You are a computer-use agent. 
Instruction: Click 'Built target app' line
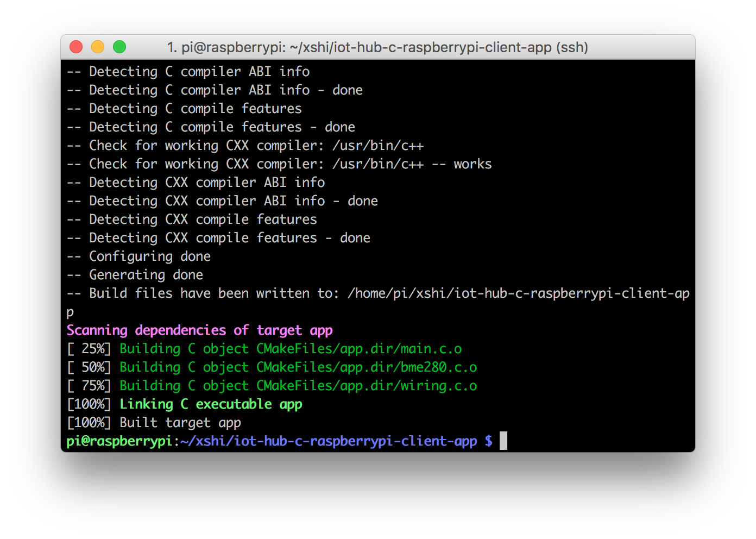click(154, 423)
